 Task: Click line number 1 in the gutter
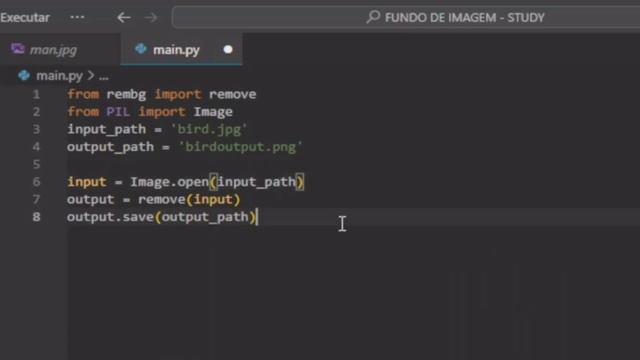point(36,94)
